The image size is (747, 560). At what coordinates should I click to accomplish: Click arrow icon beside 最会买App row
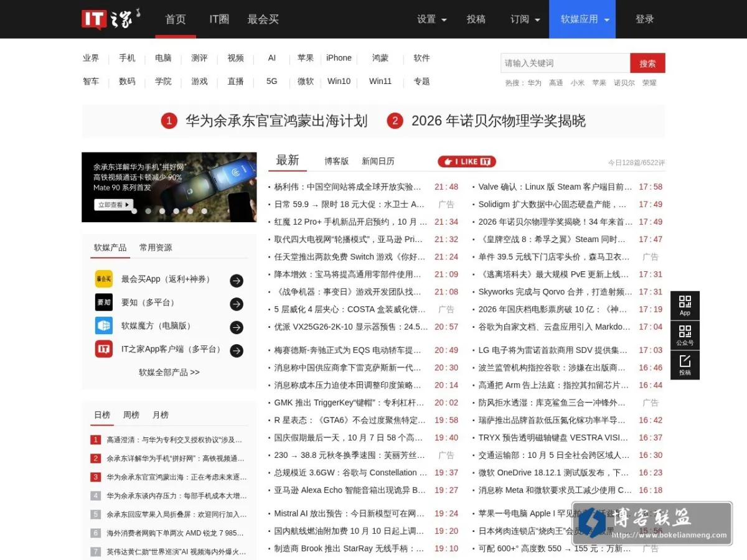click(x=237, y=281)
